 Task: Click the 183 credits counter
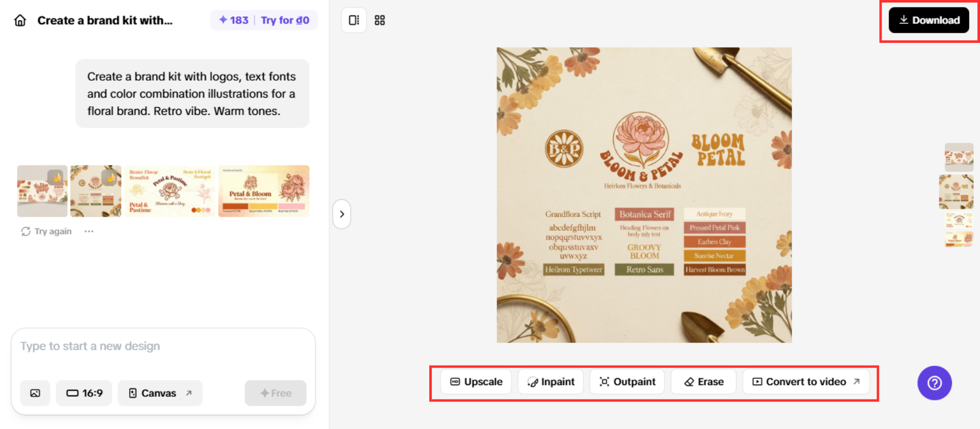pos(234,20)
